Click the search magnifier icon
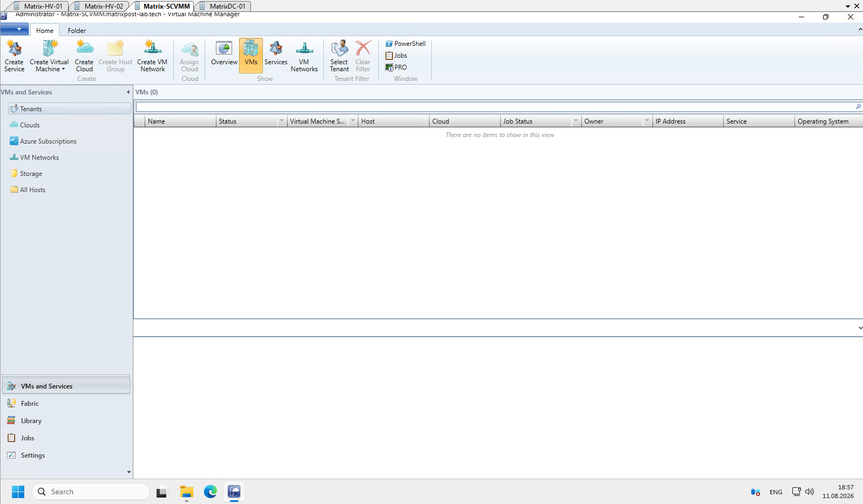863x504 pixels. 858,107
